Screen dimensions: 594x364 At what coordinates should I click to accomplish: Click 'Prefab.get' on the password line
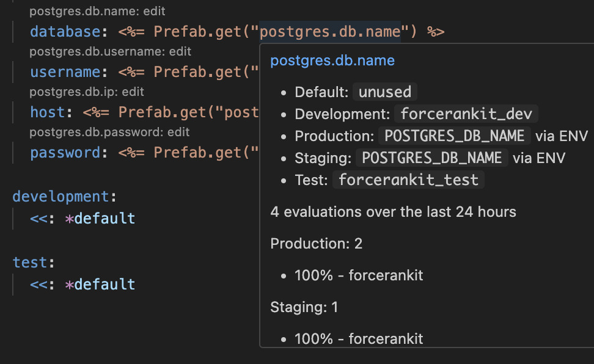point(197,153)
